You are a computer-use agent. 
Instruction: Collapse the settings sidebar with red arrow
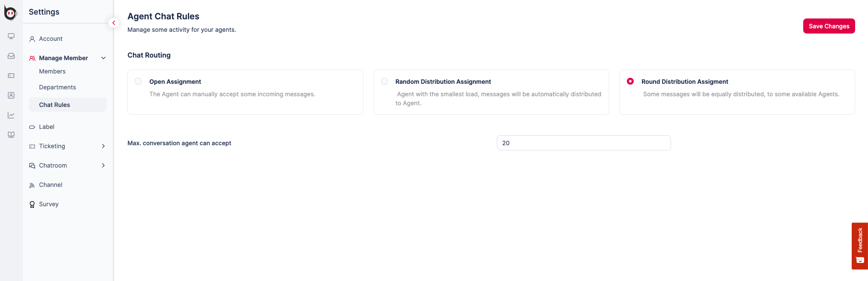[x=114, y=23]
